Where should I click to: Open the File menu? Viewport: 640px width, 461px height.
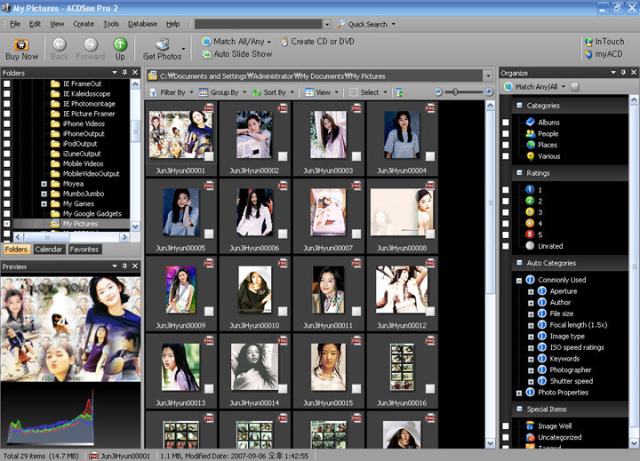pos(15,24)
